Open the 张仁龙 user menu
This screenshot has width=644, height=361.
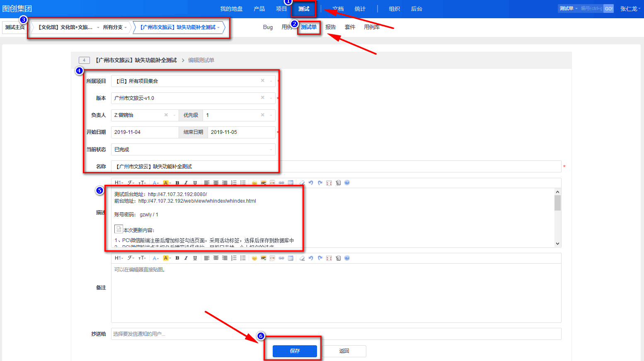pos(630,9)
